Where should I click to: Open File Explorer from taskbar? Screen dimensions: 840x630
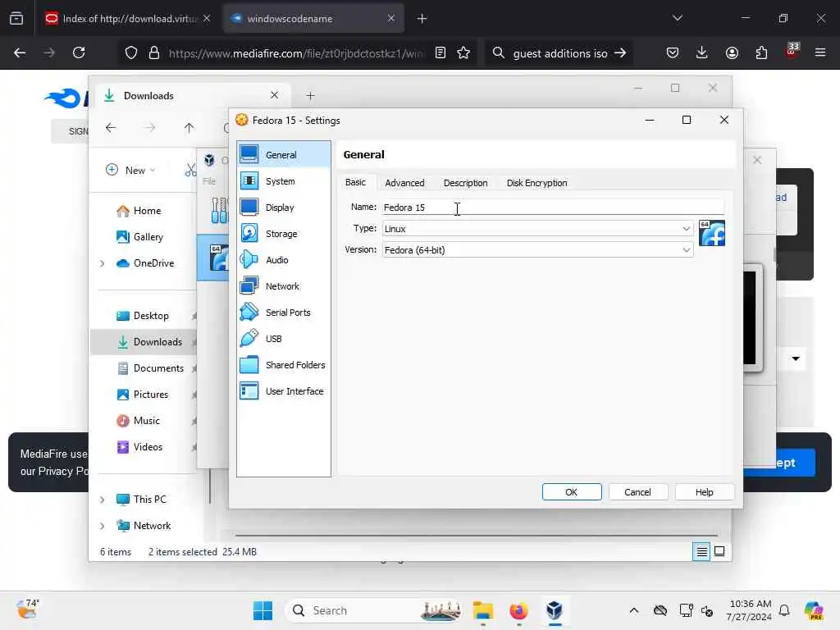pyautogui.click(x=482, y=610)
